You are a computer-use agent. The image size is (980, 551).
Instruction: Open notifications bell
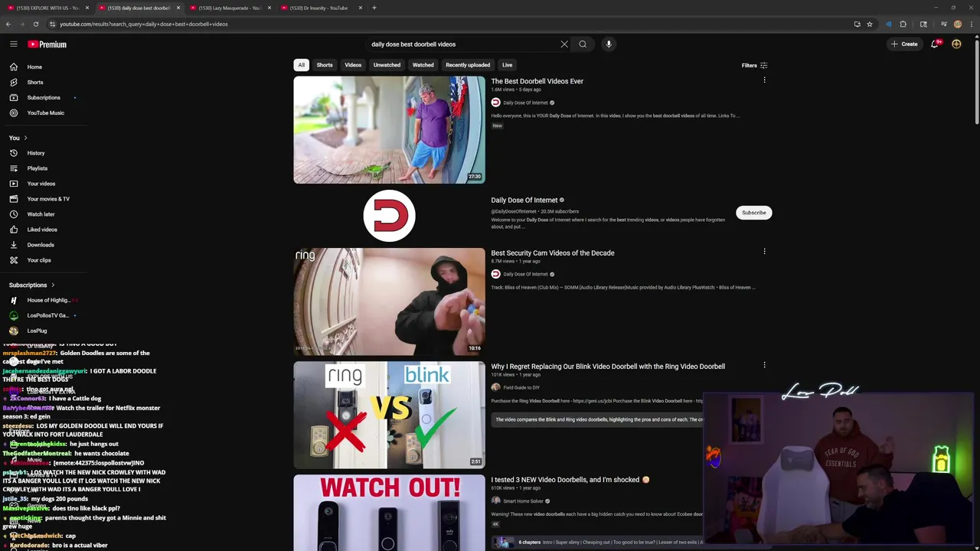coord(935,44)
